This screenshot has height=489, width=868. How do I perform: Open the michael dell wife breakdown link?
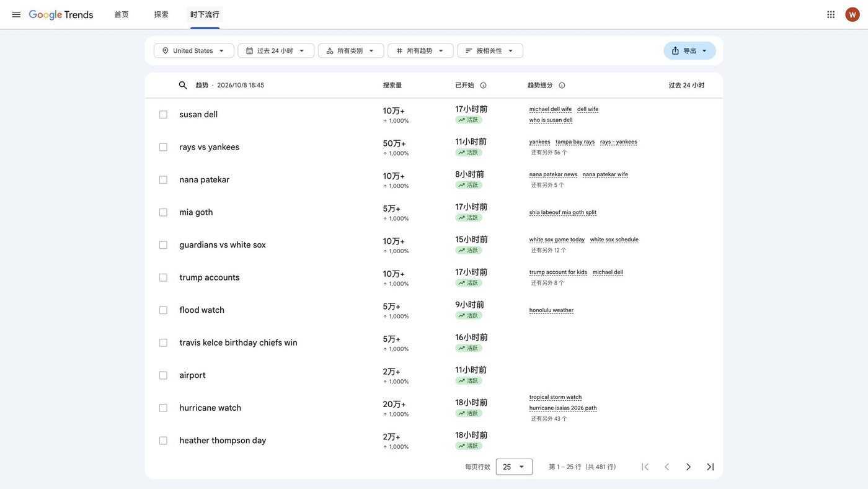click(551, 109)
